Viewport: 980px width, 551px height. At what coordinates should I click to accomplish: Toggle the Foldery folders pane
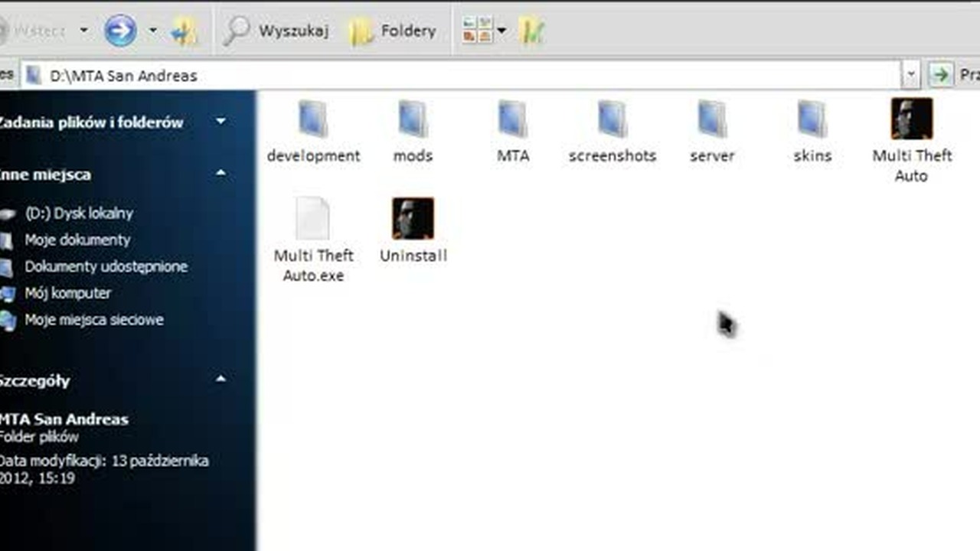pos(394,31)
